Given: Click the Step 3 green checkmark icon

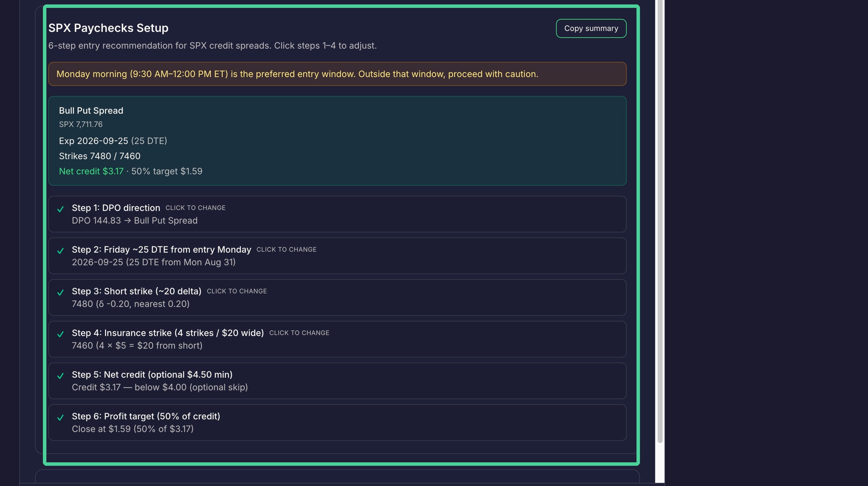Looking at the screenshot, I should (60, 293).
